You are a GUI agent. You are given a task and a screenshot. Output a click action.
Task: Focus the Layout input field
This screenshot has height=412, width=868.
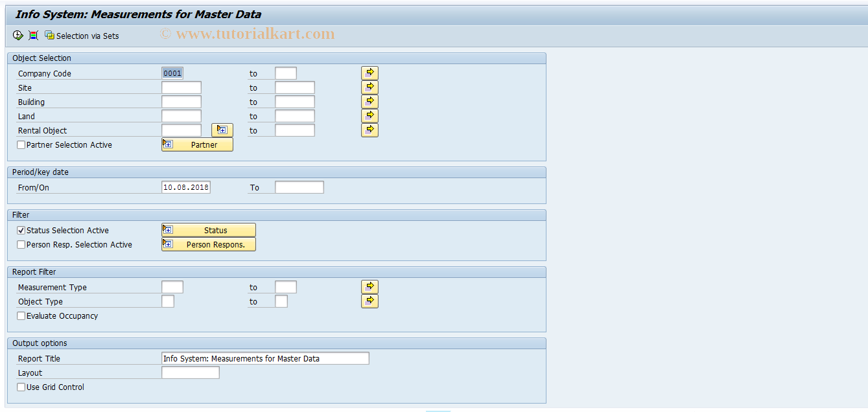pos(191,372)
